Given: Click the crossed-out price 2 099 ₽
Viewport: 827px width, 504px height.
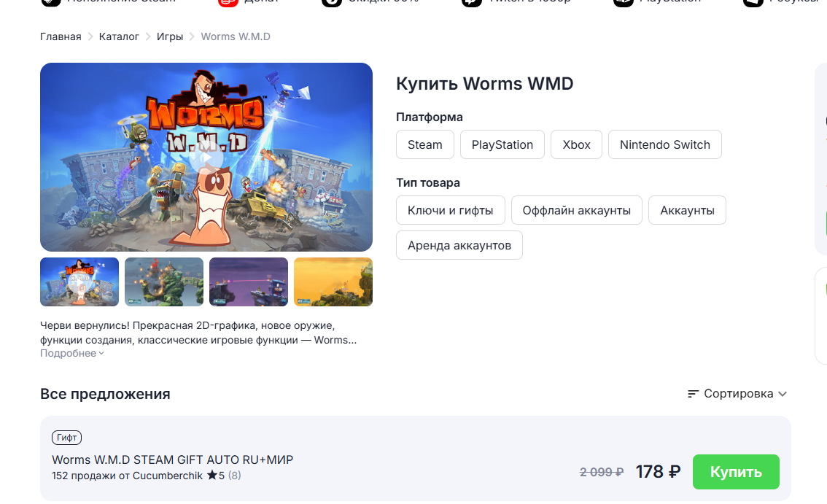Looking at the screenshot, I should click(x=601, y=473).
